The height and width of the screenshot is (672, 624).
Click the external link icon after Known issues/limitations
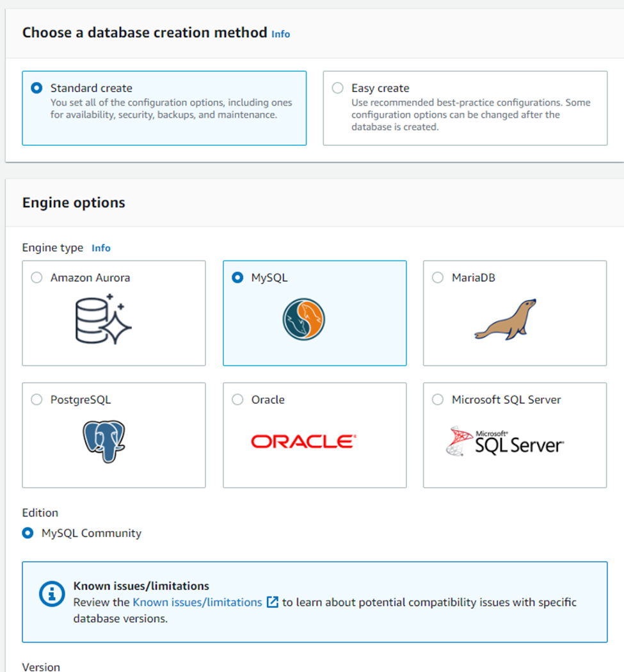coord(273,602)
